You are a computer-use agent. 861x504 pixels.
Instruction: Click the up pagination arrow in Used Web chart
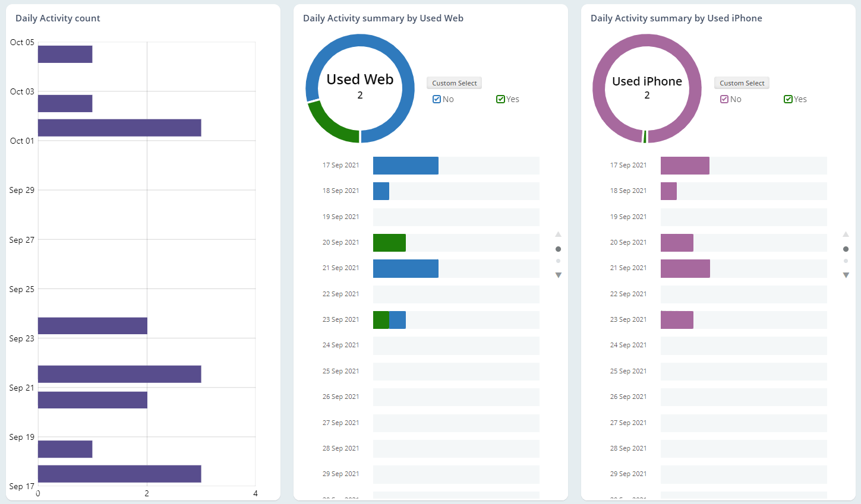tap(558, 234)
